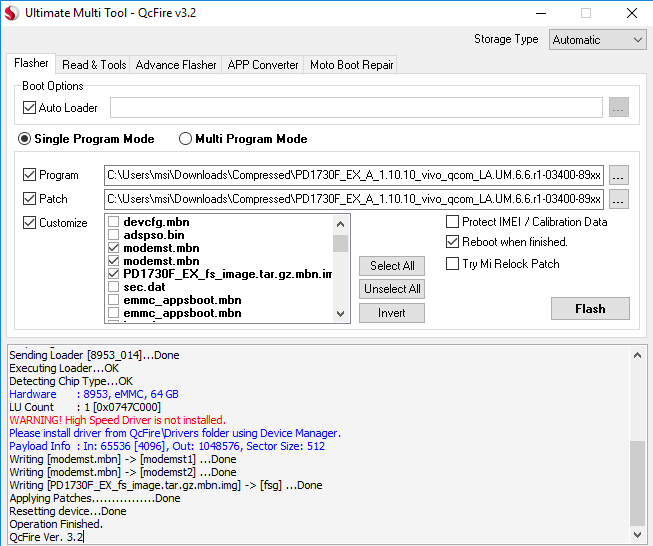Click the Invert button
This screenshot has height=546, width=653.
click(392, 313)
